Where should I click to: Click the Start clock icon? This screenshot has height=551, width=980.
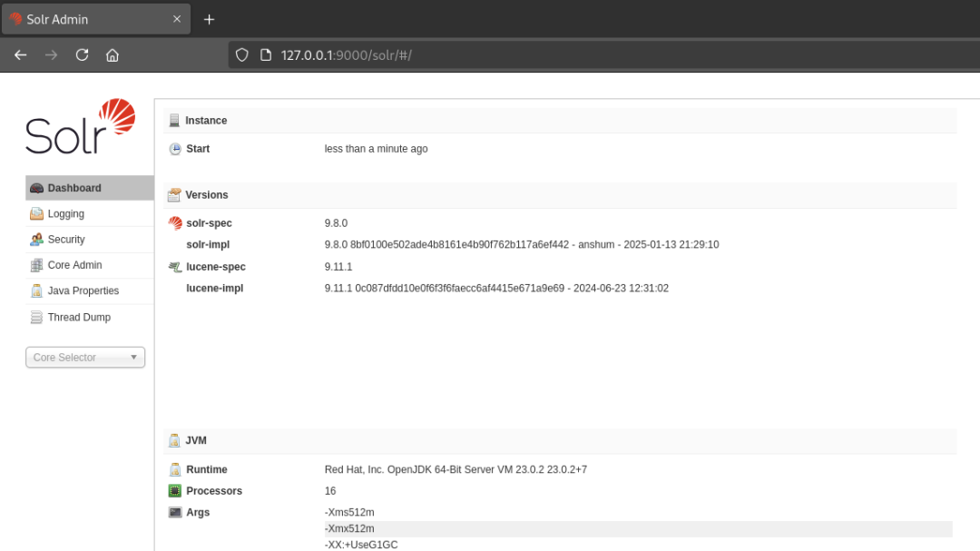[x=175, y=149]
